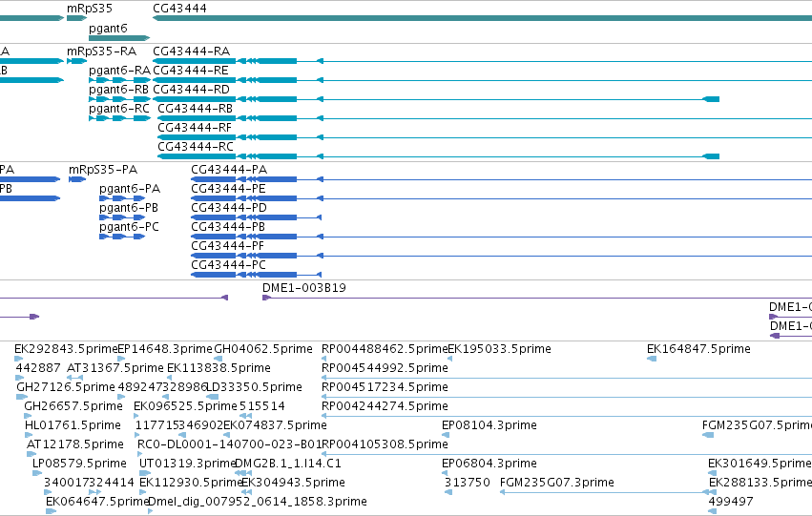Click the 499497 feature label
This screenshot has height=516, width=812.
(x=730, y=502)
